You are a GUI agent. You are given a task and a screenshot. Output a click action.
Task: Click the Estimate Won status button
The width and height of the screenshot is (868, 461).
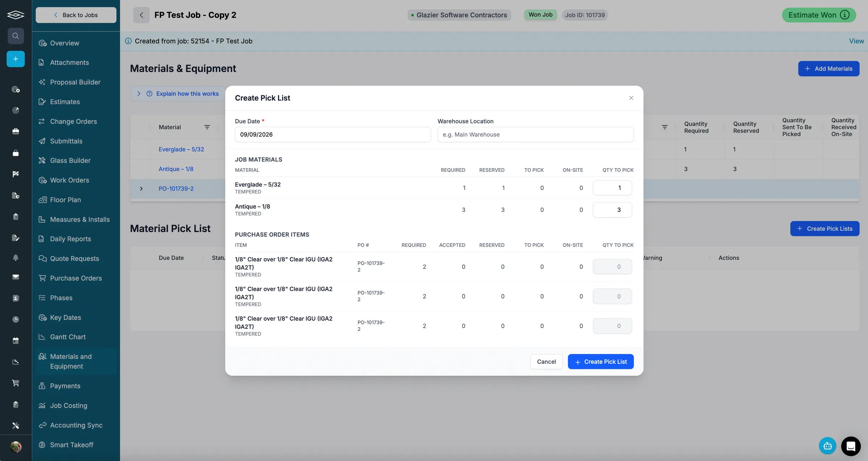click(x=819, y=15)
